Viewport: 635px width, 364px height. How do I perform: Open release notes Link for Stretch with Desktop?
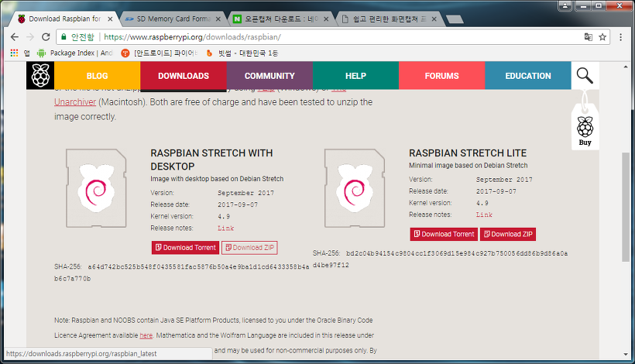[x=225, y=228]
